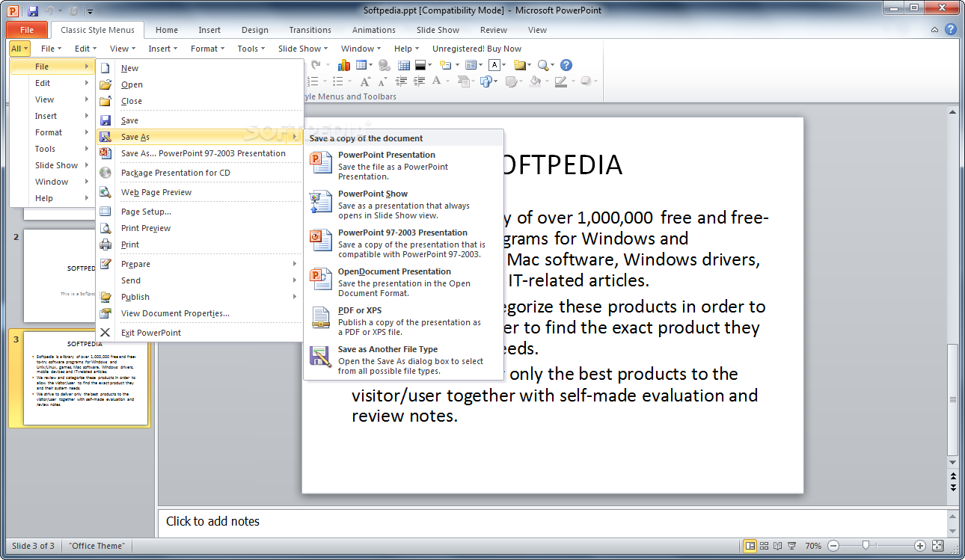
Task: Click the ribbon Help icon in the top-right corner
Action: (x=951, y=30)
